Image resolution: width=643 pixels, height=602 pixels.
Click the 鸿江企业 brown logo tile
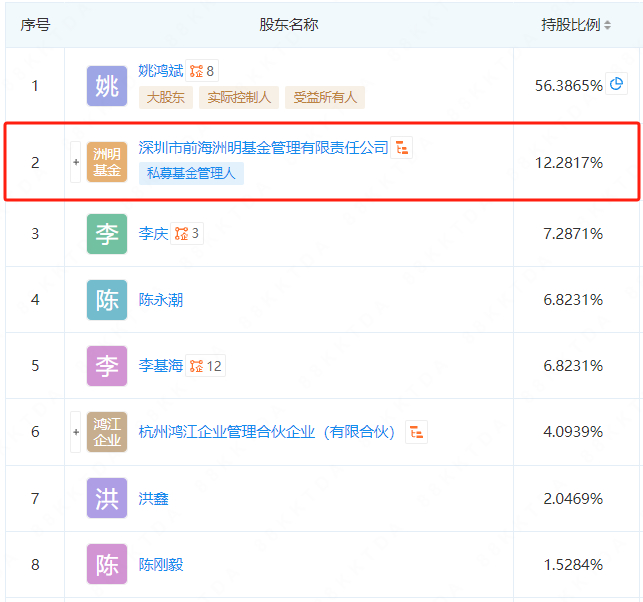pyautogui.click(x=107, y=432)
